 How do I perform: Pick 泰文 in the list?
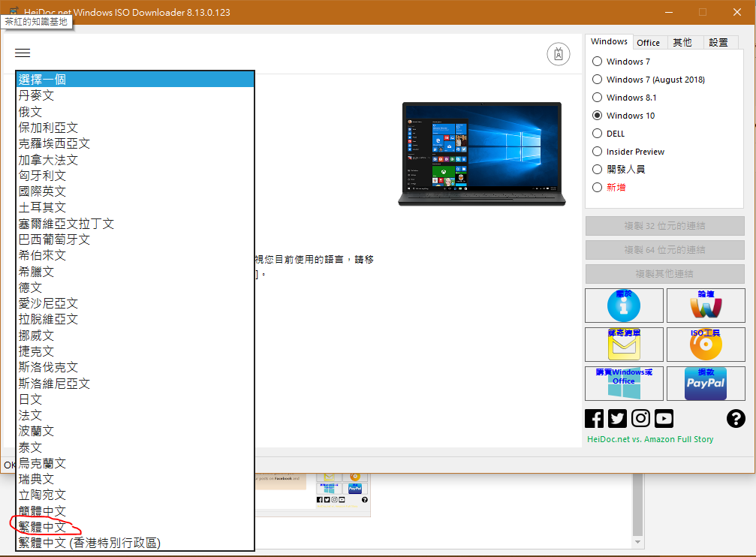pos(135,447)
